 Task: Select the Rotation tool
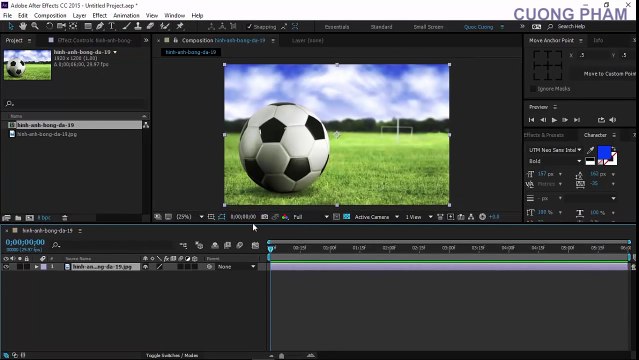[49, 26]
